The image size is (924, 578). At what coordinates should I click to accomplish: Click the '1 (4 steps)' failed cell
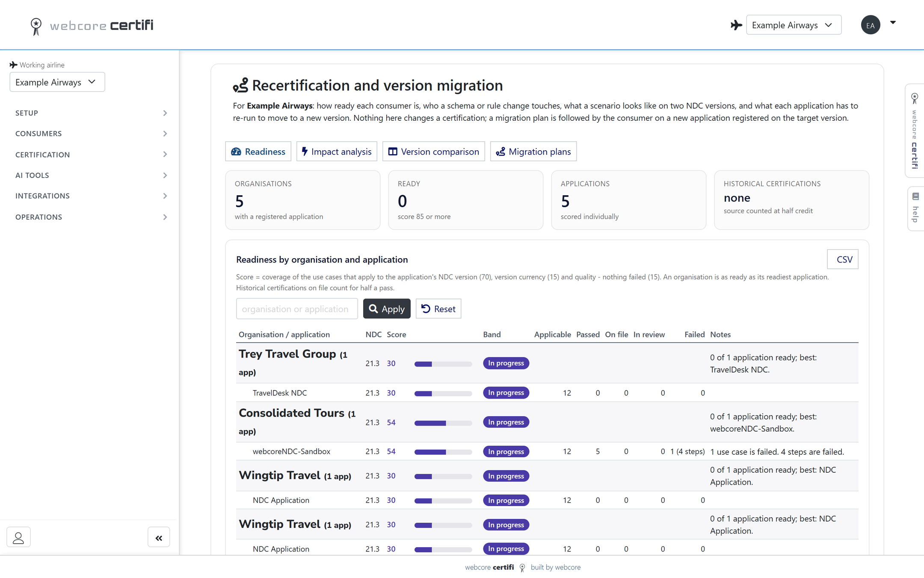(687, 451)
